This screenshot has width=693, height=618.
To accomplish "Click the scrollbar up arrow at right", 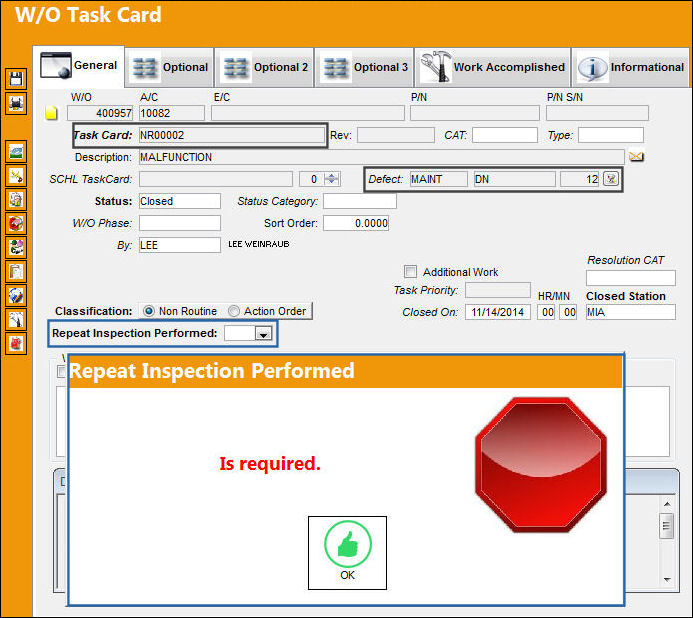I will coord(667,504).
